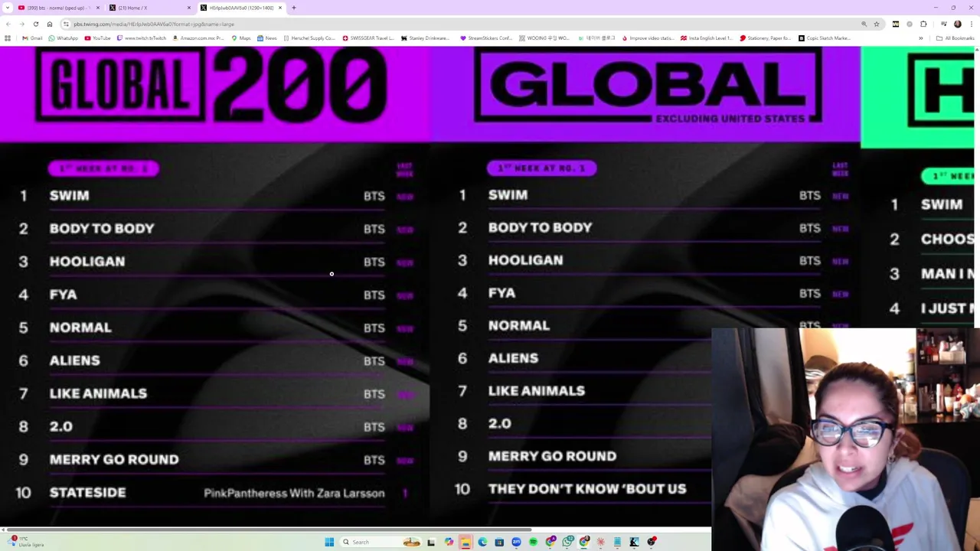The height and width of the screenshot is (551, 980).
Task: Click the Global 200 chart title graphic
Action: pyautogui.click(x=211, y=86)
